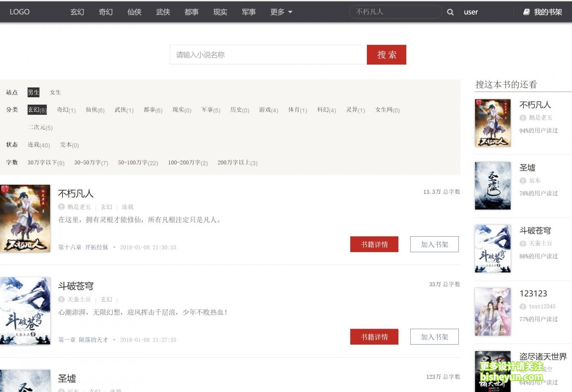The image size is (572, 392).
Task: Open the 不朽凡人 title in results
Action: coord(76,193)
